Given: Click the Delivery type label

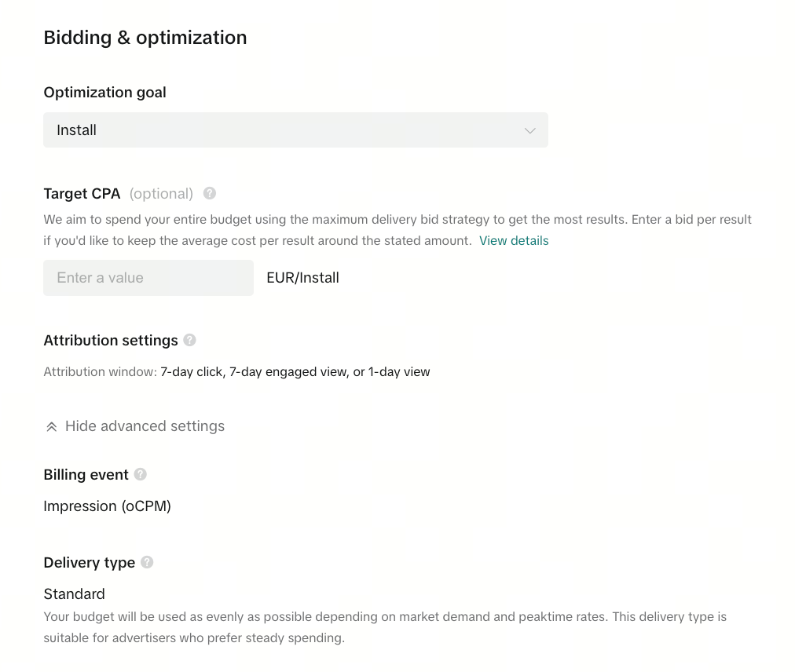Looking at the screenshot, I should coord(90,563).
